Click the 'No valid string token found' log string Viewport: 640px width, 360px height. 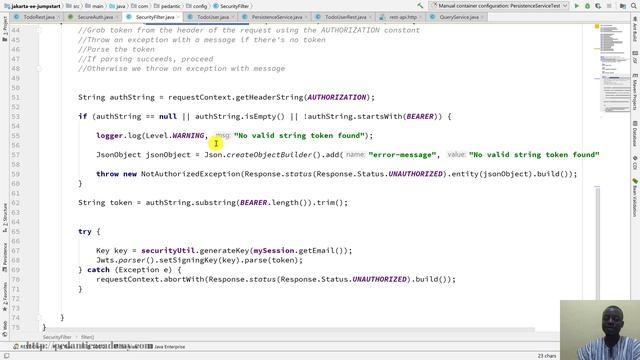pos(299,136)
